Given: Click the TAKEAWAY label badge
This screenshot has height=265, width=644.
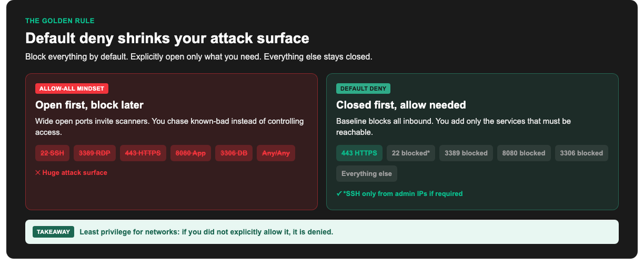Looking at the screenshot, I should (53, 232).
